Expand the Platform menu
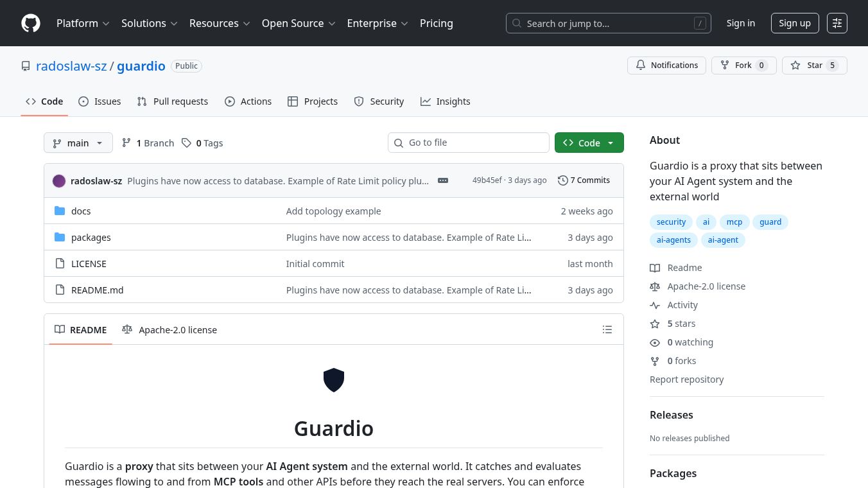 coord(83,23)
